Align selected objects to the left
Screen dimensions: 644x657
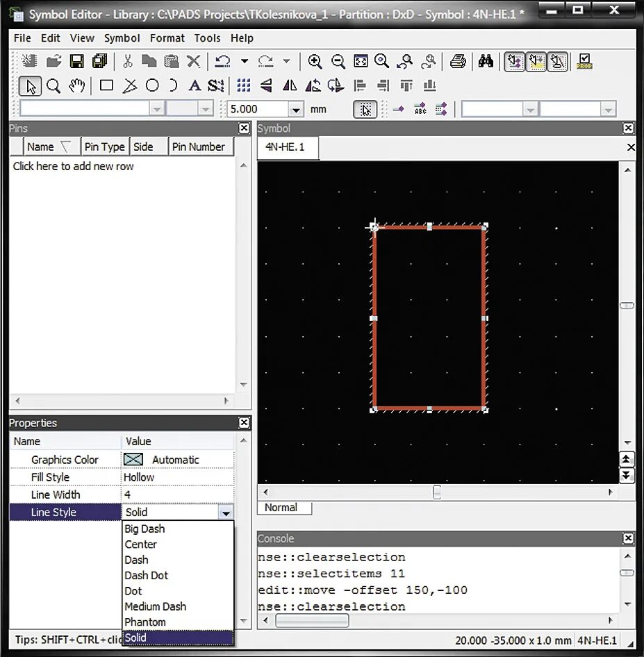coord(359,85)
